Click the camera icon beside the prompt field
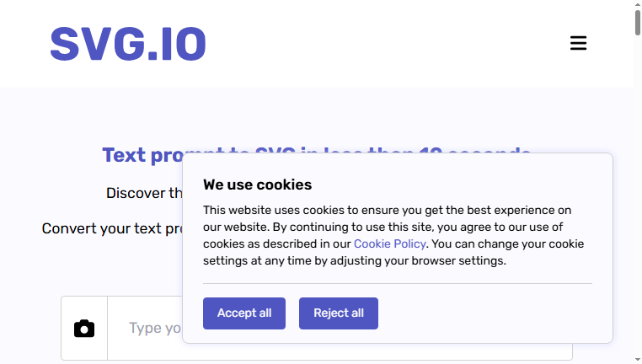 84,329
